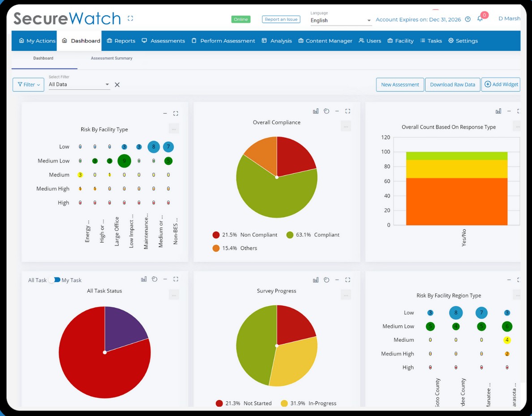Click the clock icon on All Task Status widget
Image resolution: width=532 pixels, height=416 pixels.
(154, 279)
